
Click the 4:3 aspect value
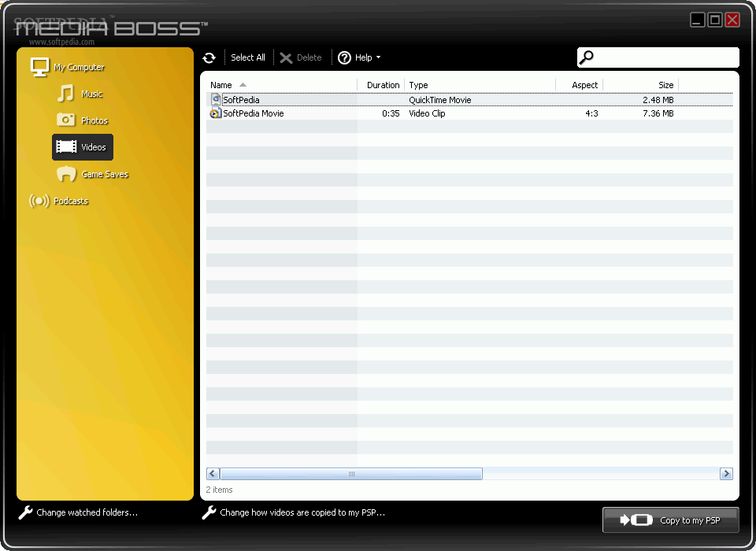click(x=591, y=113)
